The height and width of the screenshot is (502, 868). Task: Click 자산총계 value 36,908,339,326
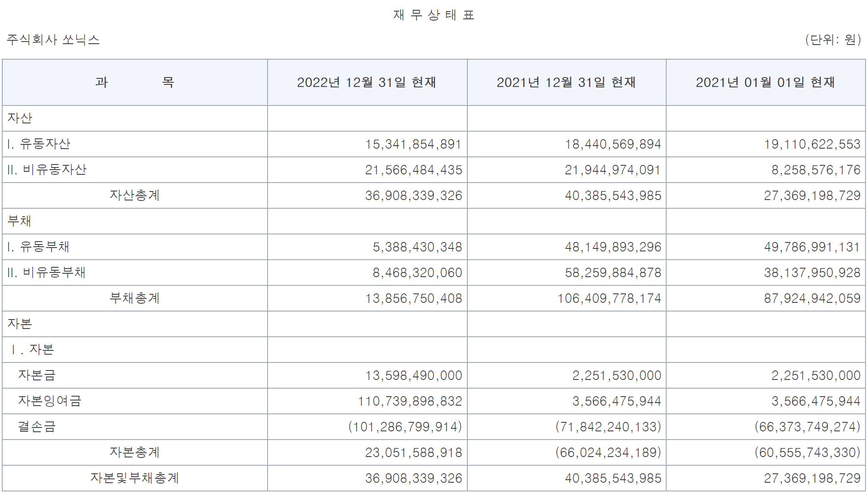pyautogui.click(x=414, y=196)
